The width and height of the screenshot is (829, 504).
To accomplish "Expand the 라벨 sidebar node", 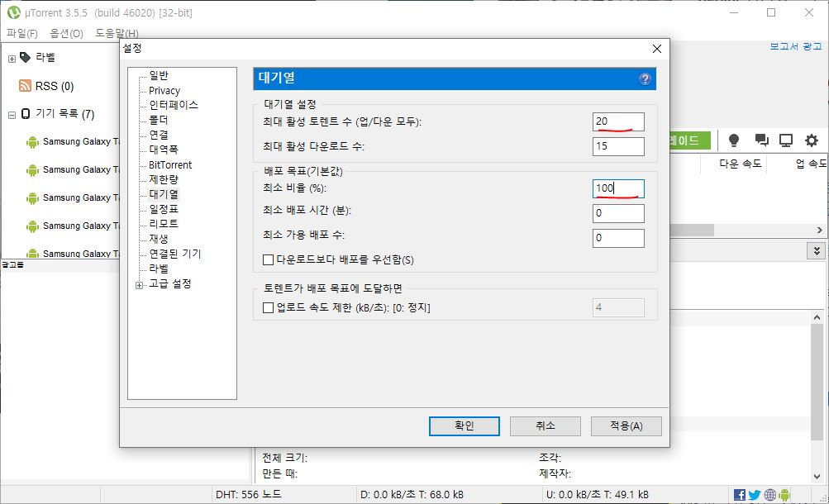I will (12, 59).
